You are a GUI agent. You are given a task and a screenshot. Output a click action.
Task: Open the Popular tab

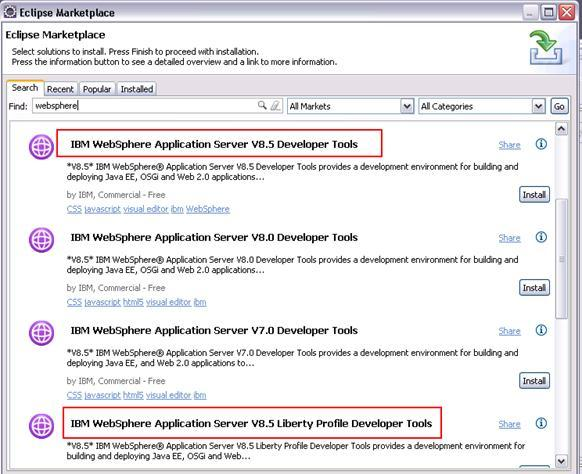[97, 89]
